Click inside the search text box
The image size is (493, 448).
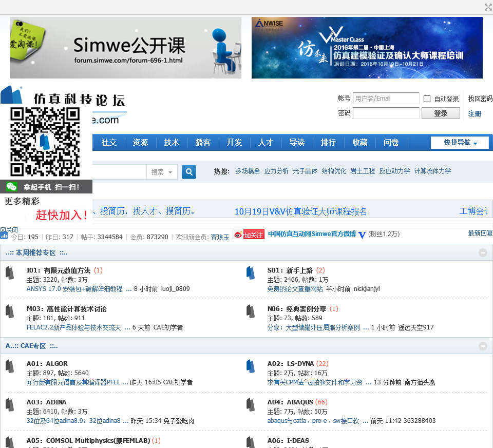click(x=120, y=172)
